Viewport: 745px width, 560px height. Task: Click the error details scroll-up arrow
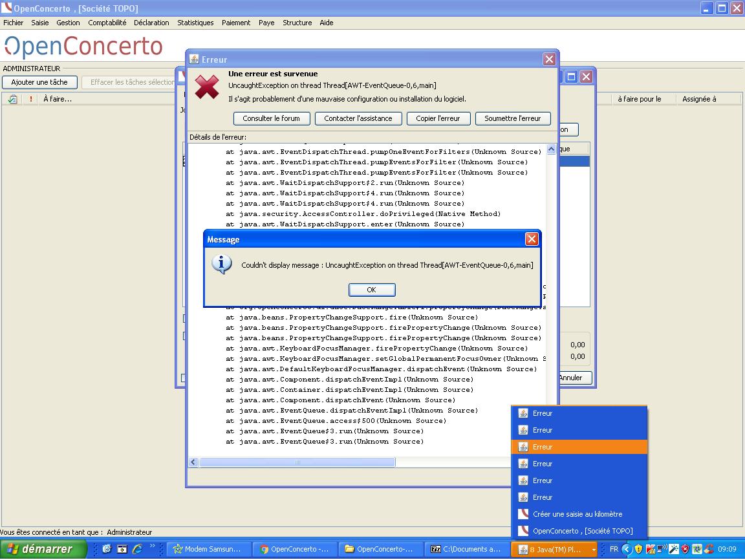pyautogui.click(x=551, y=149)
